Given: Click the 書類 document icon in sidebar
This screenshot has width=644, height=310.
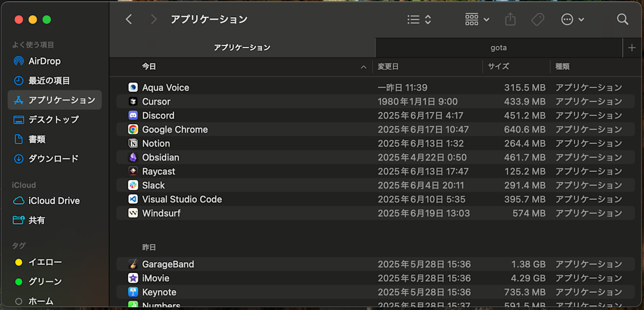Looking at the screenshot, I should point(19,139).
